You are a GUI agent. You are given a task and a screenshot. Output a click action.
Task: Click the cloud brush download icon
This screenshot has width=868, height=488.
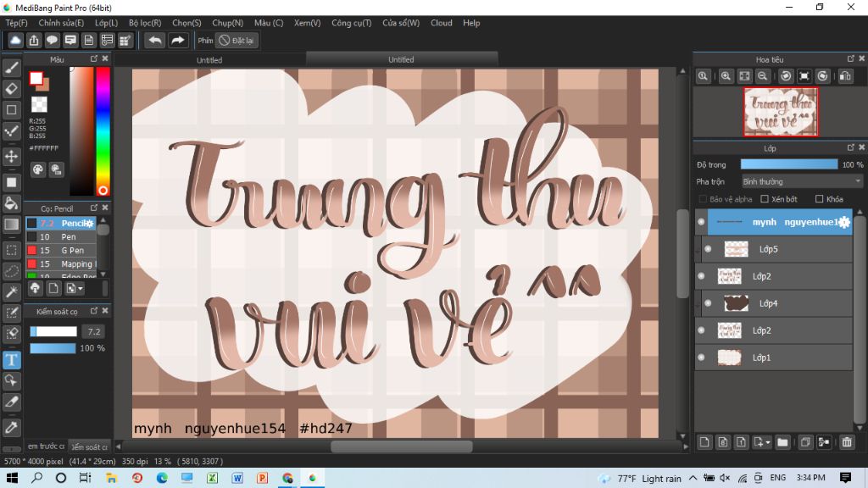coord(35,288)
